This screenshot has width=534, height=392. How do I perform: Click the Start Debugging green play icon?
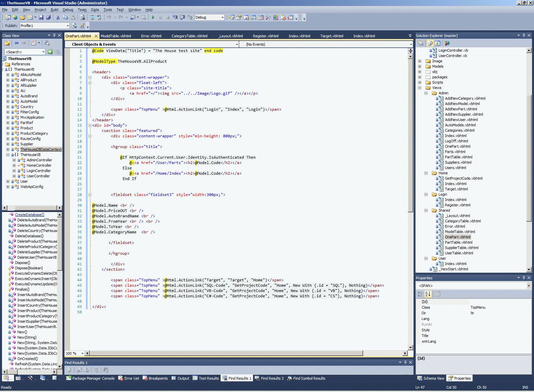[153, 17]
